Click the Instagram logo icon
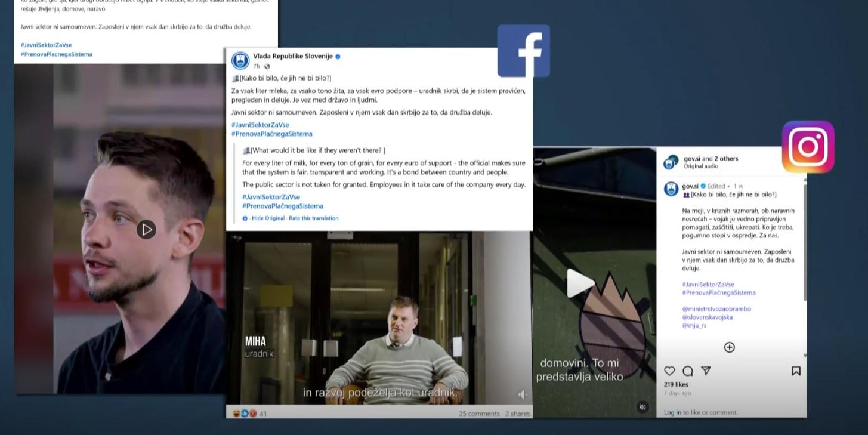This screenshot has height=435, width=868. pyautogui.click(x=808, y=147)
